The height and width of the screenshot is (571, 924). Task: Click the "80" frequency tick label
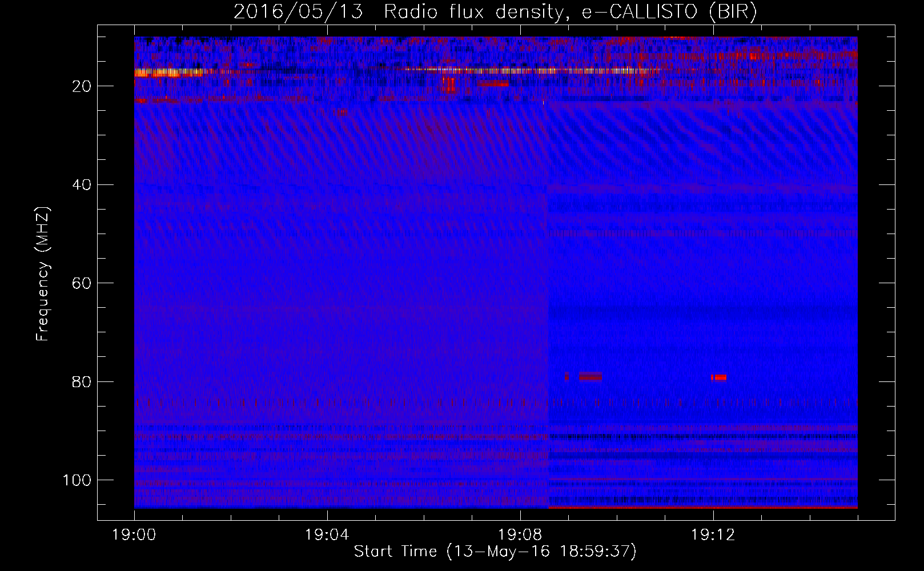click(x=82, y=381)
